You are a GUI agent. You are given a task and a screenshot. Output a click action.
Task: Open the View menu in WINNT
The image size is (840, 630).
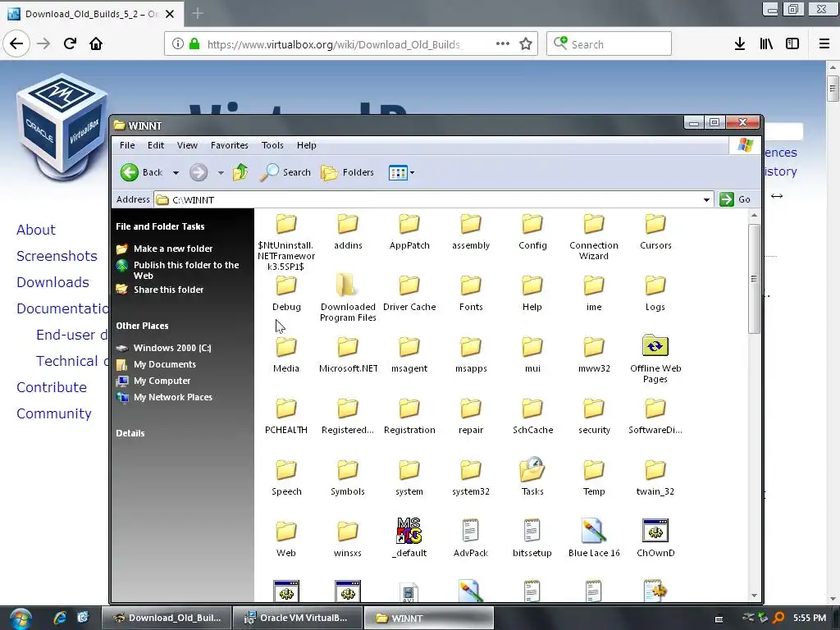click(x=187, y=145)
